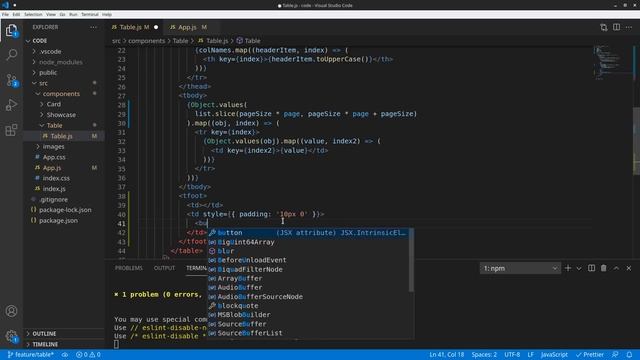Open the Manage gear icon
Image resolution: width=640 pixels, height=360 pixels.
tap(11, 336)
